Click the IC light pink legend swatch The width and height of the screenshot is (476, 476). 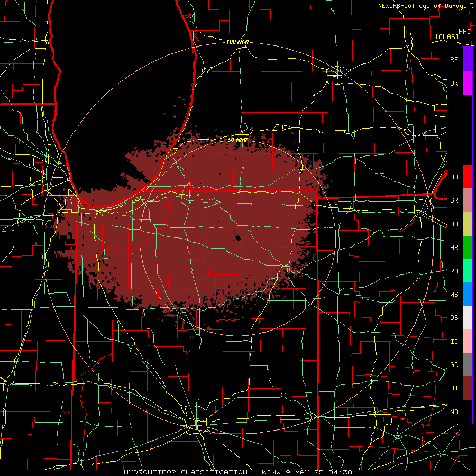(x=467, y=341)
